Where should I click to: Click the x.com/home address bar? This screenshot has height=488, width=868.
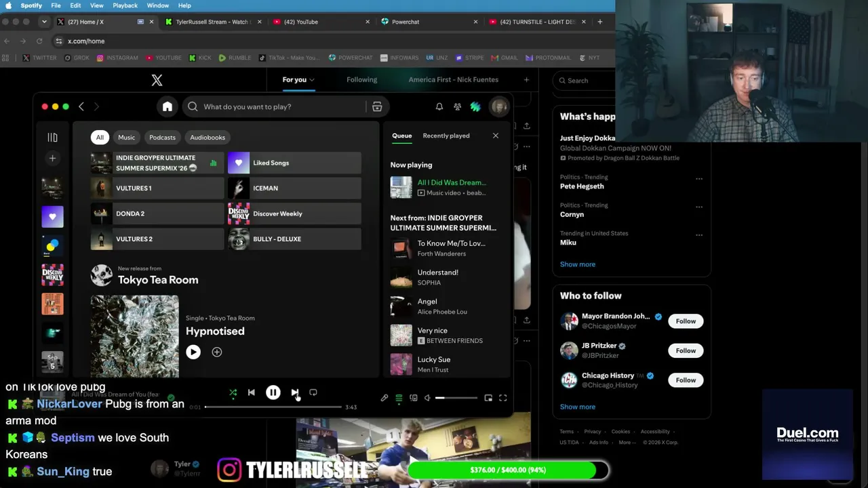click(332, 41)
